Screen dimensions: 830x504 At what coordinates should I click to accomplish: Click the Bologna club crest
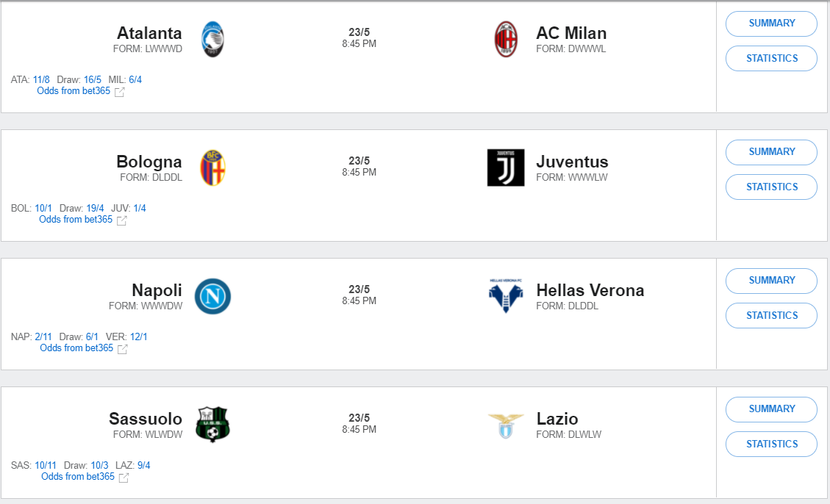coord(212,168)
